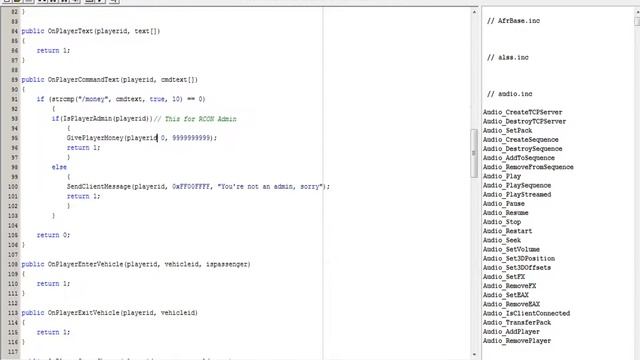Click the // AfrBase.inc header
640x360 pixels.
pyautogui.click(x=513, y=21)
